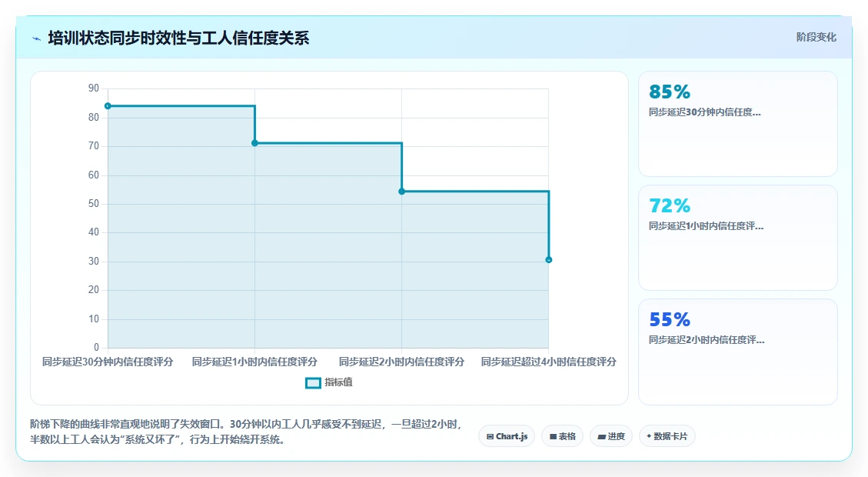Click the data point near value 54
This screenshot has height=477, width=868.
(x=402, y=192)
